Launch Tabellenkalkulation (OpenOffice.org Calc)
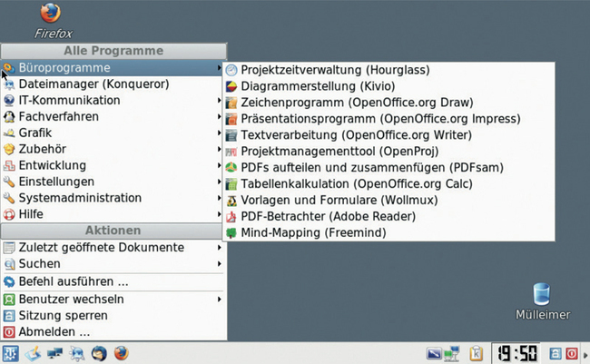 click(388, 183)
